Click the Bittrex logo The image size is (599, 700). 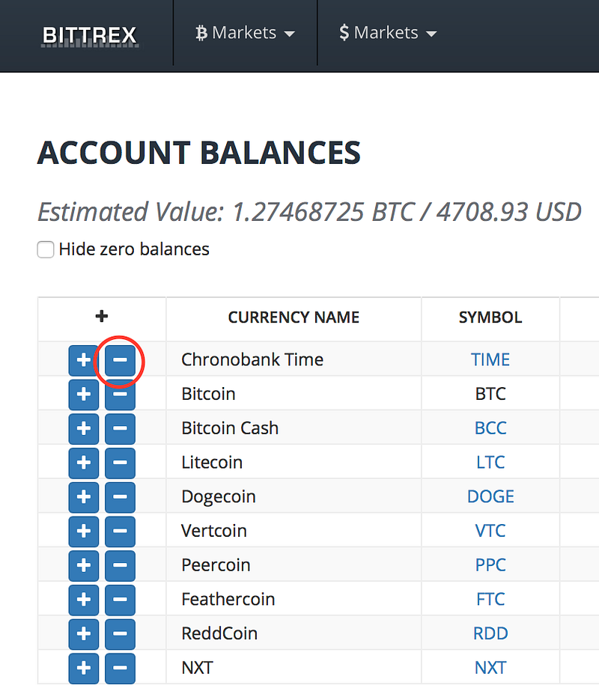(x=89, y=35)
